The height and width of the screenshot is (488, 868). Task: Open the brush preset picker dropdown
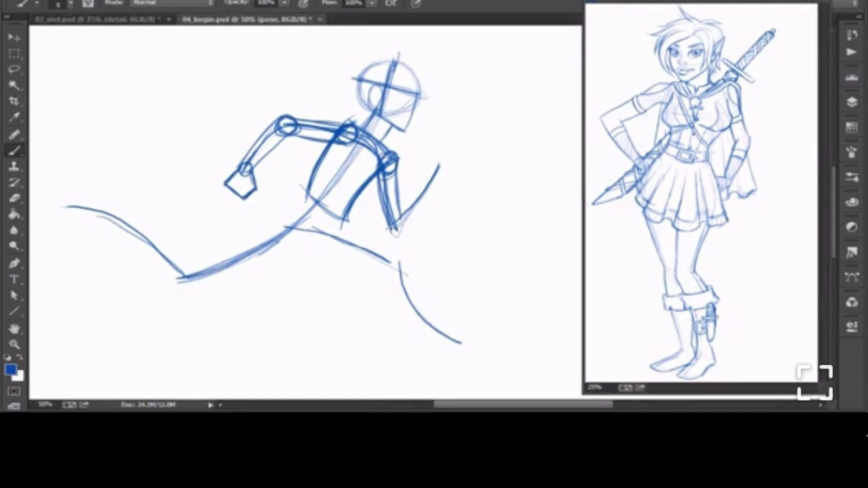point(71,3)
